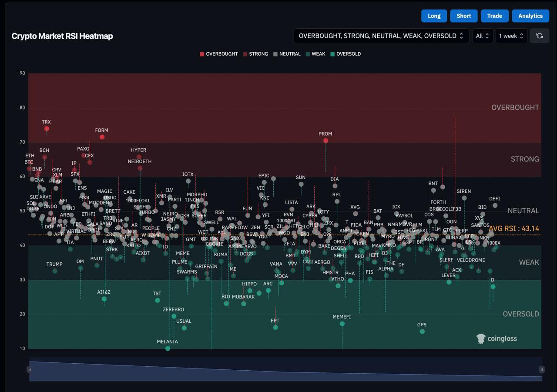Click the MEMEFI data point dot
This screenshot has width=557, height=392.
pos(342,324)
